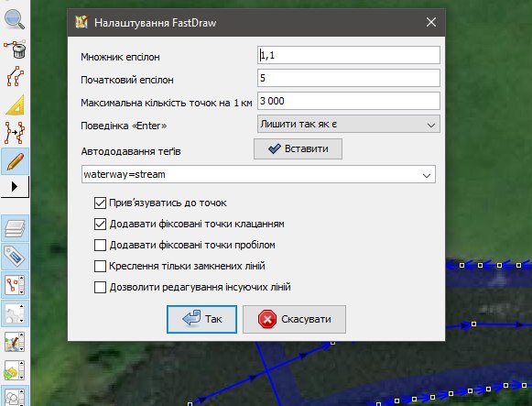Image resolution: width=532 pixels, height=406 pixels.
Task: Confirm settings with the Так button
Action: [x=201, y=319]
